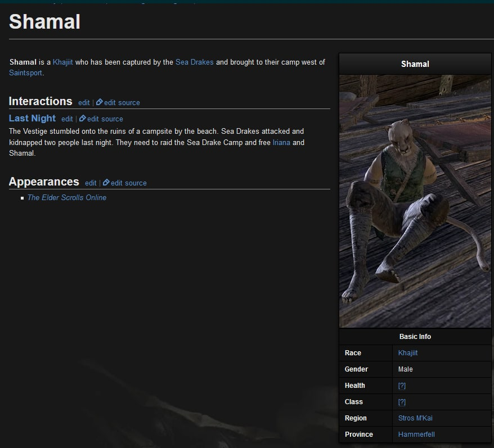The height and width of the screenshot is (448, 494).
Task: Open the Khajiit link in intro sentence
Action: pyautogui.click(x=62, y=62)
